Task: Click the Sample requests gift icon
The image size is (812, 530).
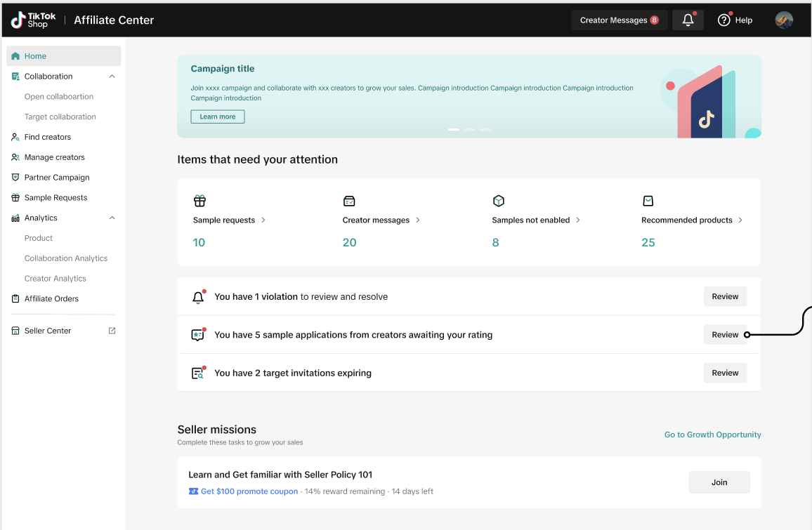Action: pyautogui.click(x=199, y=201)
